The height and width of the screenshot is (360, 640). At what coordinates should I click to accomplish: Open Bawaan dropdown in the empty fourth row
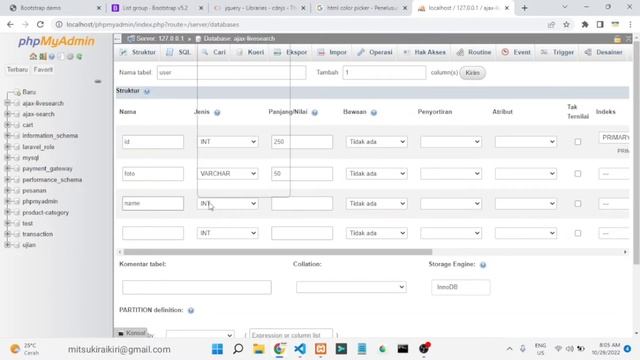click(376, 233)
